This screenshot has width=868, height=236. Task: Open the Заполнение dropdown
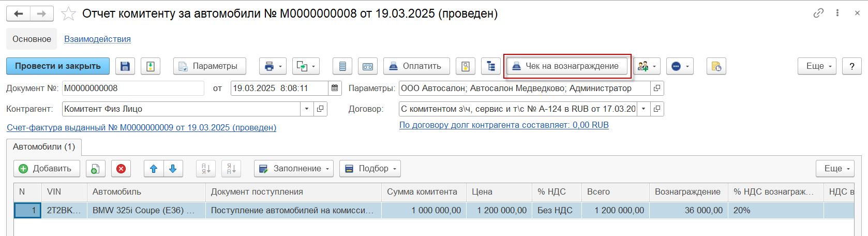point(294,169)
